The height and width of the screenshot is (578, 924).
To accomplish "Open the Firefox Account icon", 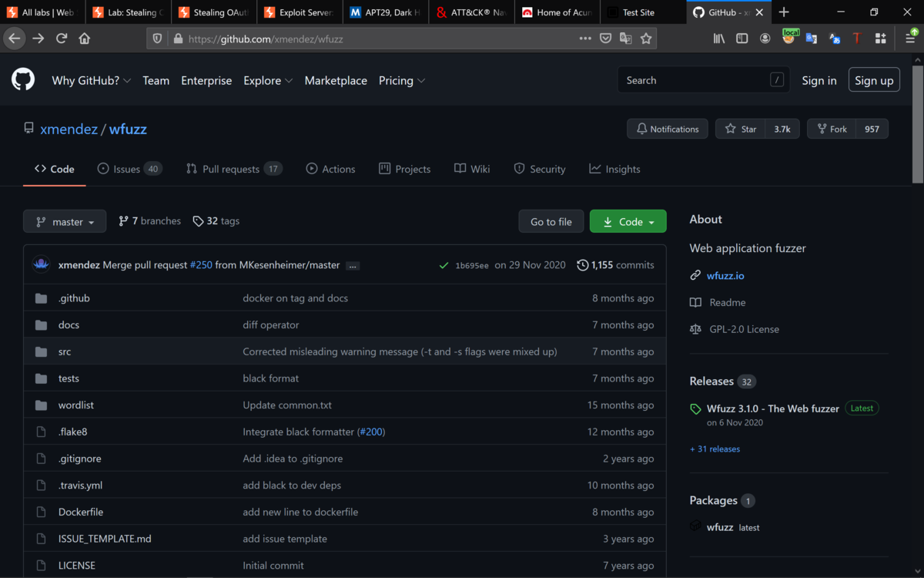I will pyautogui.click(x=765, y=39).
